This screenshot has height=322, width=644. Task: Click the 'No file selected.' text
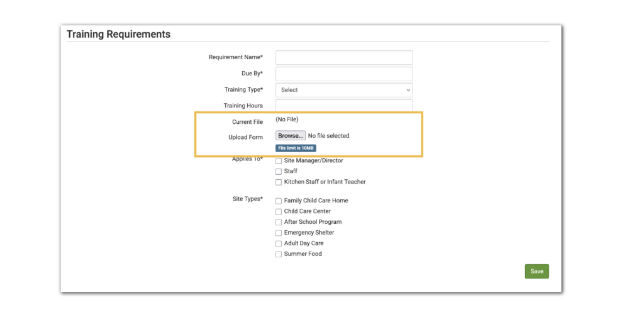(x=330, y=136)
